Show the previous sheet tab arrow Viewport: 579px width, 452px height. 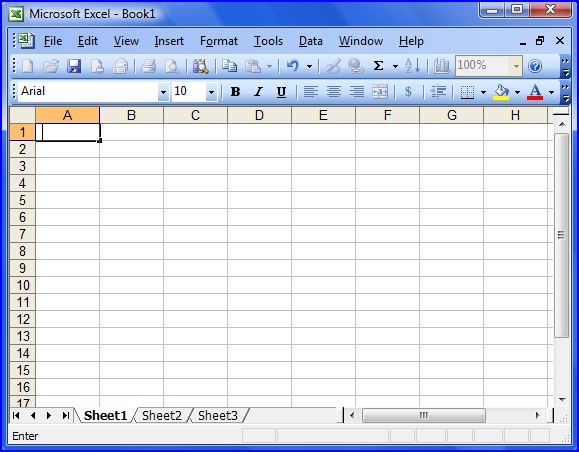click(x=33, y=415)
